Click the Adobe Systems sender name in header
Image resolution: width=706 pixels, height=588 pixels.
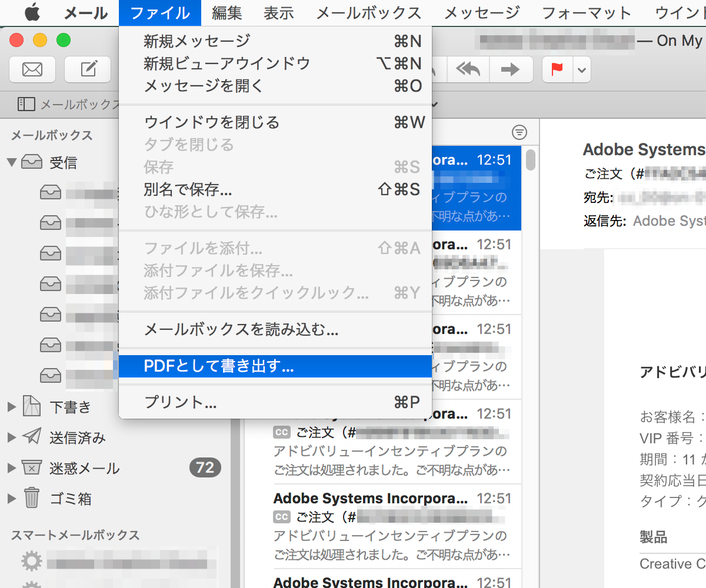click(644, 150)
